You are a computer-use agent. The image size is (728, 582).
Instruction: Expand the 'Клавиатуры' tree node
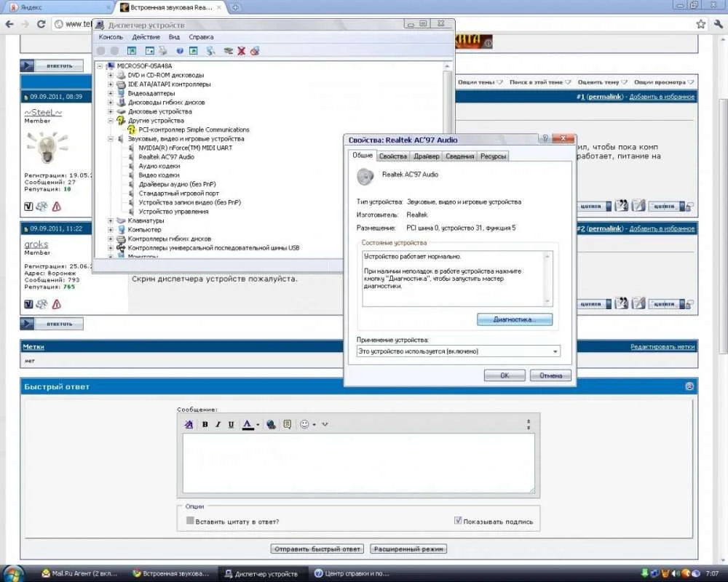click(111, 220)
